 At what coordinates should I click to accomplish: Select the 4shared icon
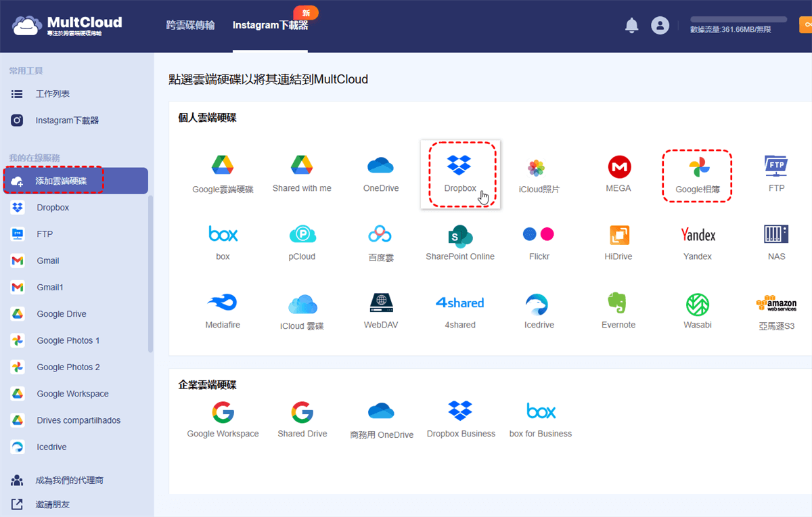point(459,302)
